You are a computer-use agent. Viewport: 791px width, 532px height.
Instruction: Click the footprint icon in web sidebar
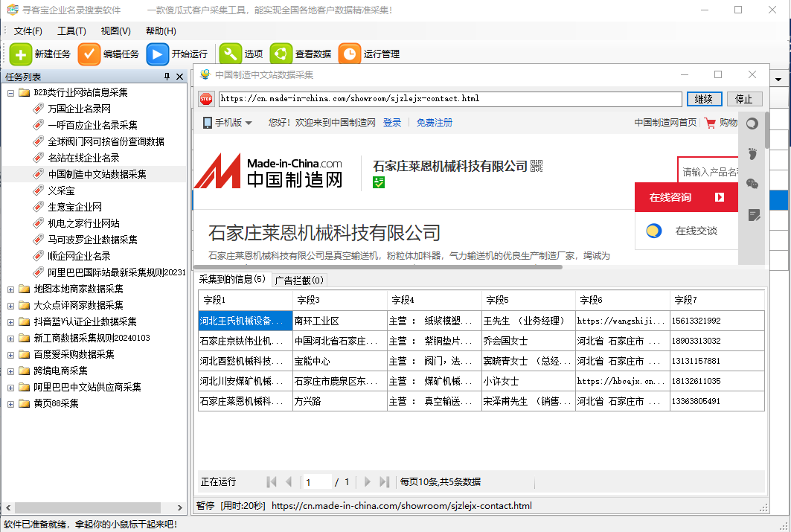[752, 154]
